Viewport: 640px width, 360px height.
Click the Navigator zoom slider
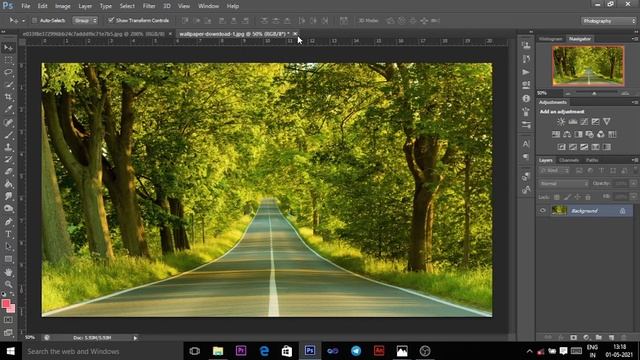pos(594,93)
